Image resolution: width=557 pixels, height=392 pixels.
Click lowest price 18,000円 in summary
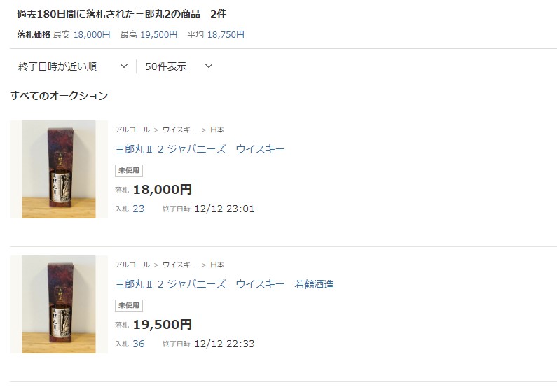[x=92, y=35]
